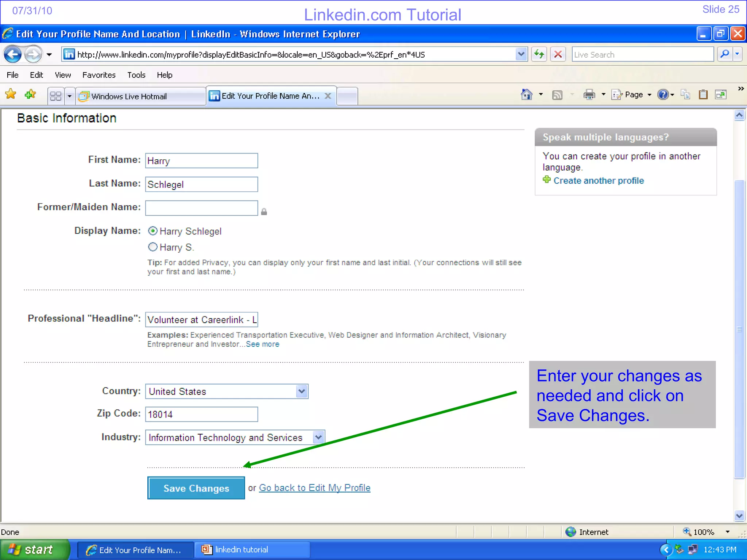This screenshot has width=747, height=560.
Task: Open the Print options dropdown arrow
Action: tap(604, 95)
